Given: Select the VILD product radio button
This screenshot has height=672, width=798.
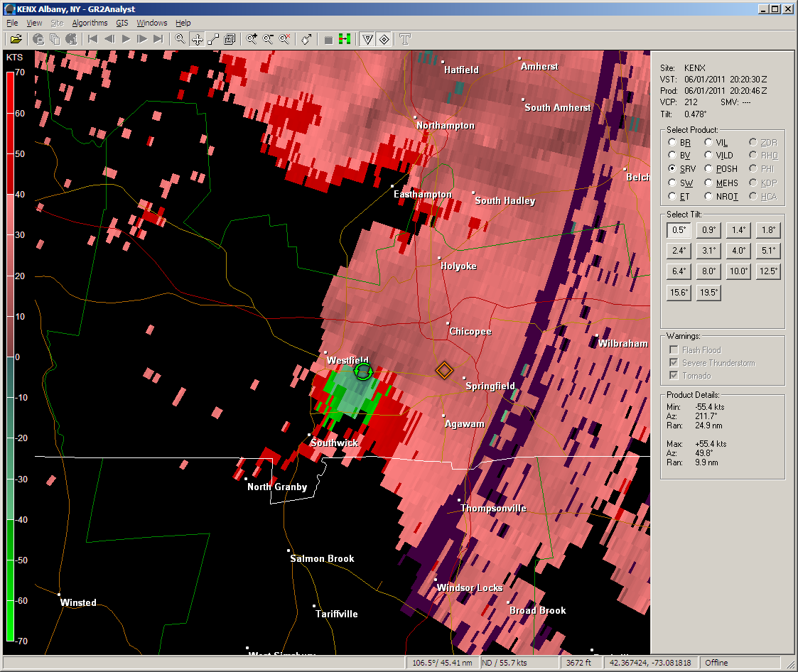Looking at the screenshot, I should point(708,155).
